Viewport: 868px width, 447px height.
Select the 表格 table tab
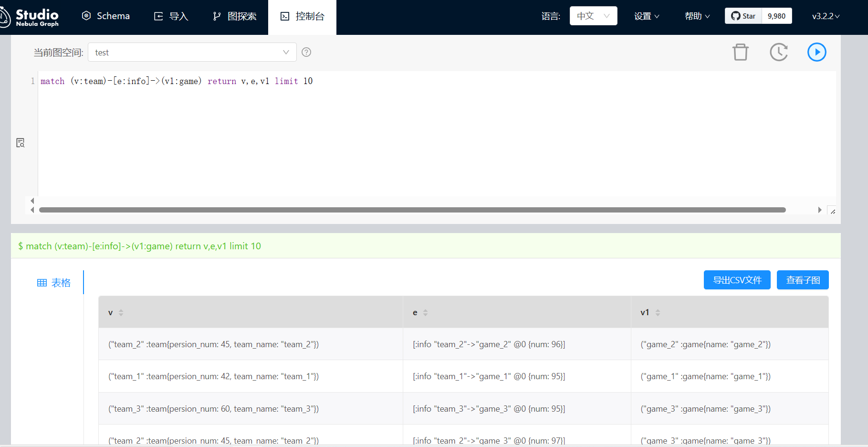tap(53, 283)
